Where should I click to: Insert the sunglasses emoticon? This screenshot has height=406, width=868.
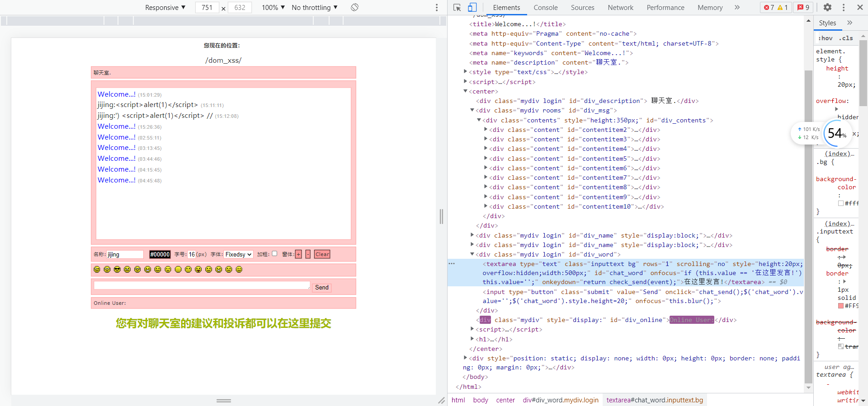pyautogui.click(x=117, y=270)
